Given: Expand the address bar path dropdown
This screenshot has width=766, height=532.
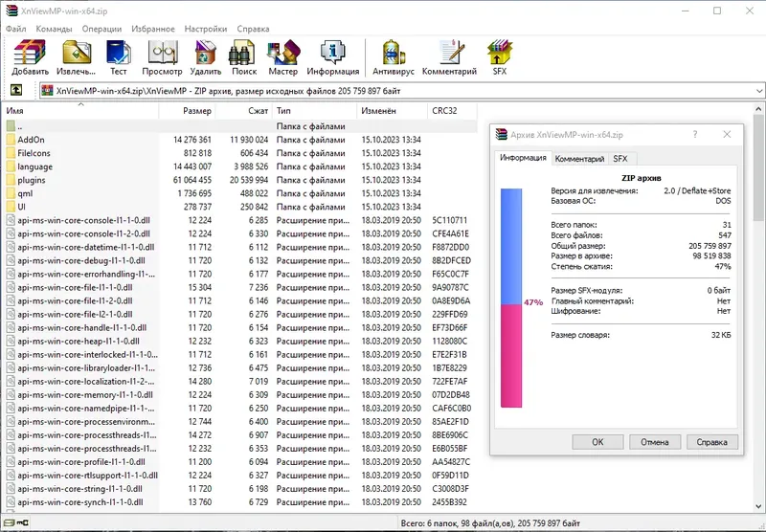Looking at the screenshot, I should tap(759, 91).
